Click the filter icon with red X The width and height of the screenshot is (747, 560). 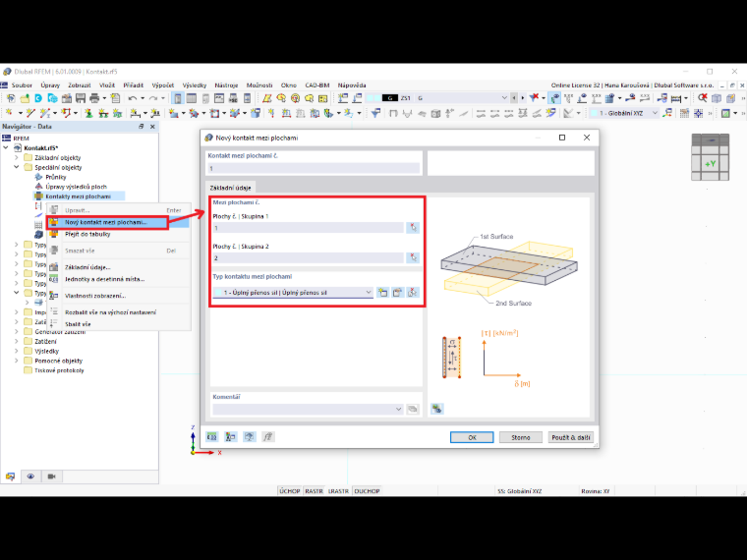[x=535, y=98]
